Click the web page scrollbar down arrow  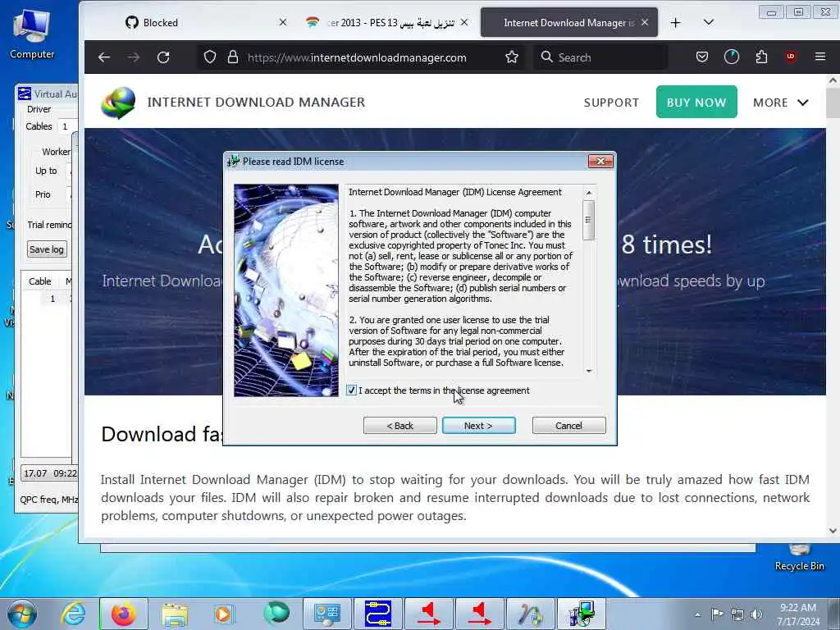click(x=833, y=531)
